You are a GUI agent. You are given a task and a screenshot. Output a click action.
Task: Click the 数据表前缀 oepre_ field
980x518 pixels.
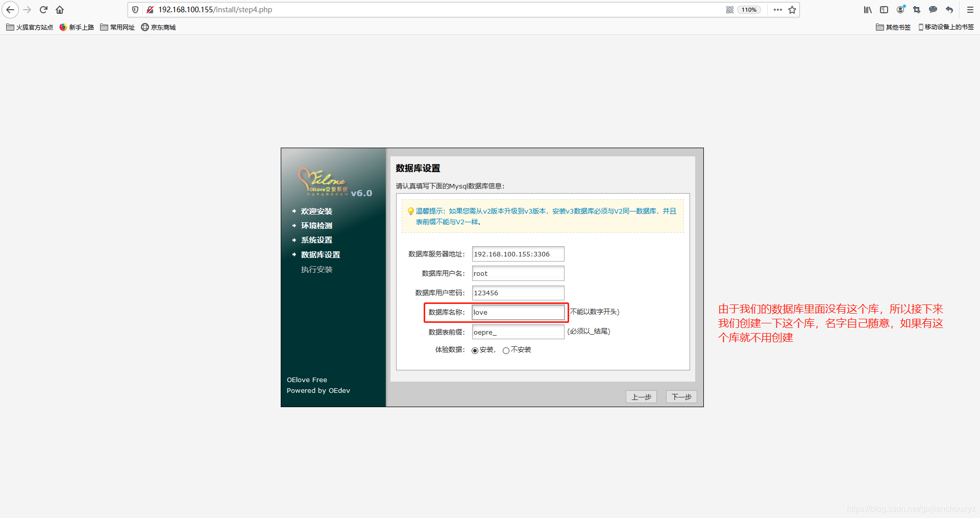pos(518,332)
